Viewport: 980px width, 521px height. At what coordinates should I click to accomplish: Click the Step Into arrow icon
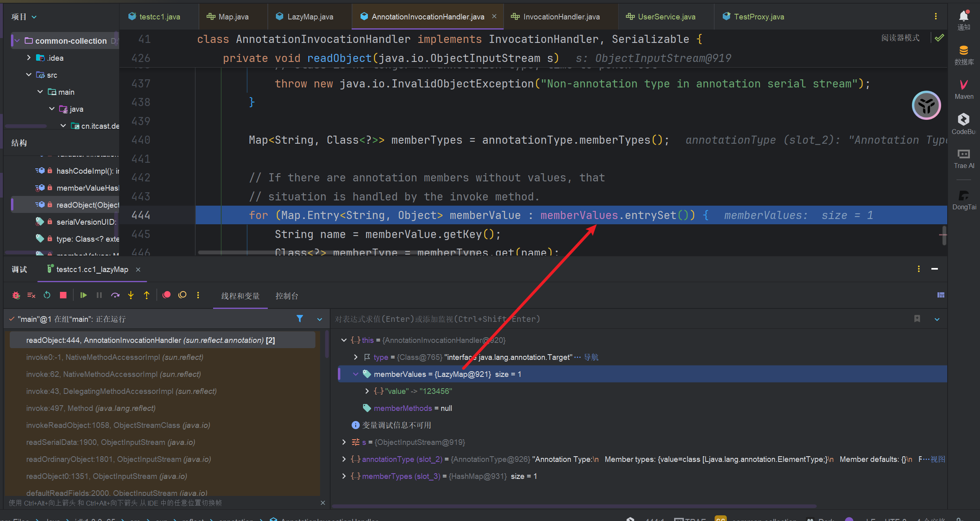tap(131, 295)
